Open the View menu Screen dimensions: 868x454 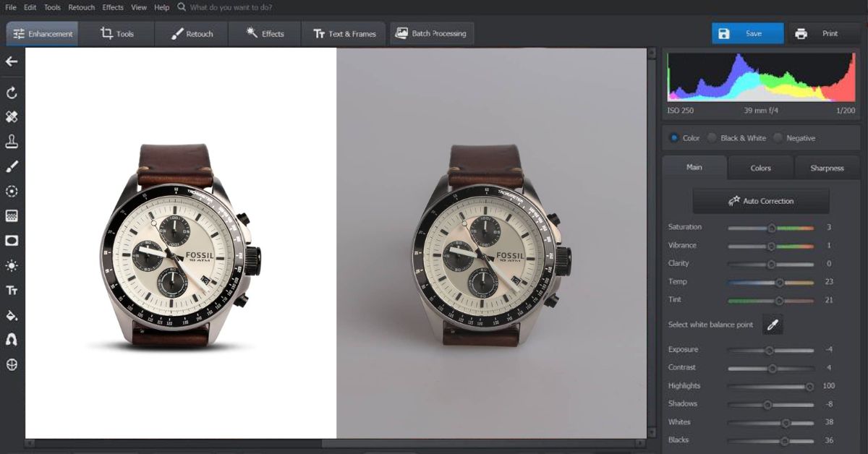pos(139,7)
